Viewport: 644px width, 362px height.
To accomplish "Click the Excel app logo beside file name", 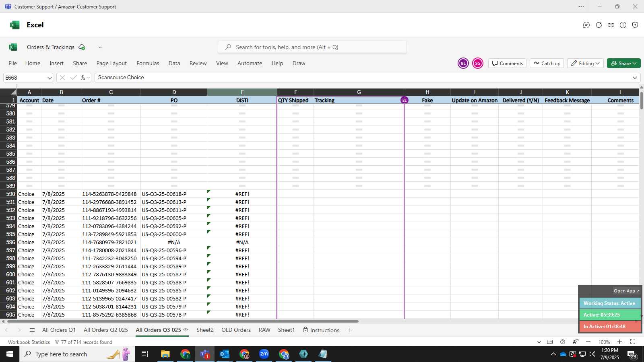I will coord(13,47).
